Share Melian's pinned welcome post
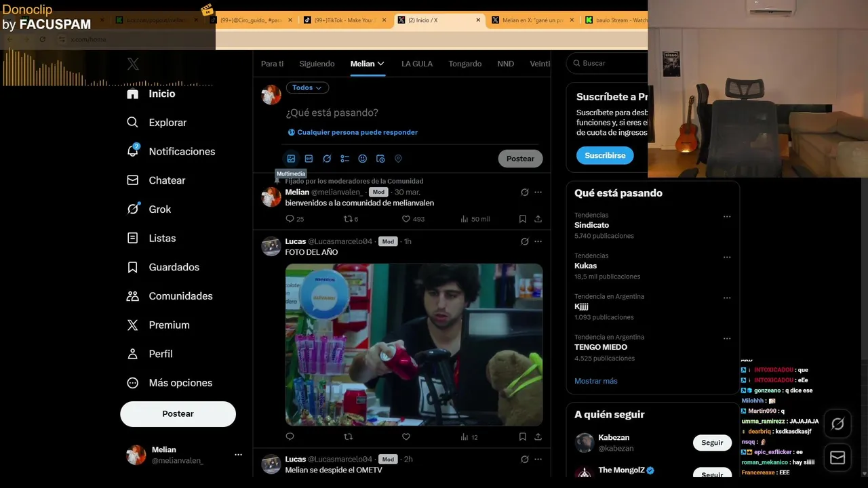Image resolution: width=868 pixels, height=488 pixels. [538, 219]
